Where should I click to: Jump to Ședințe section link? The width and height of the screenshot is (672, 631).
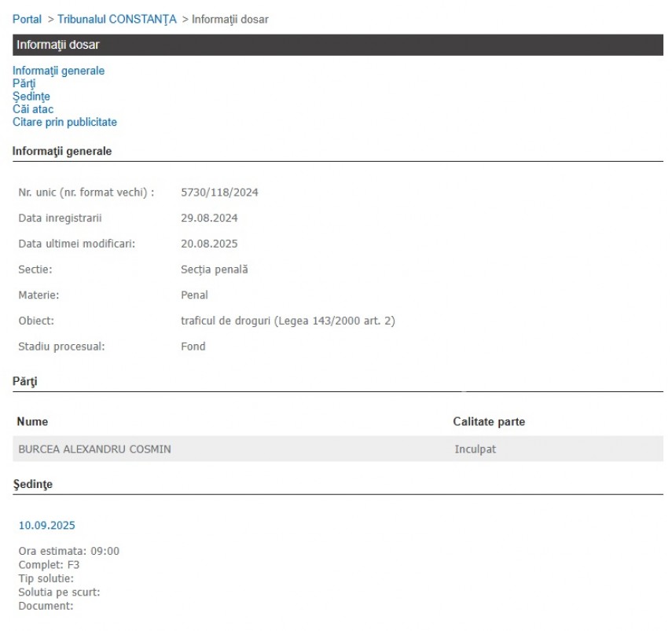click(31, 97)
